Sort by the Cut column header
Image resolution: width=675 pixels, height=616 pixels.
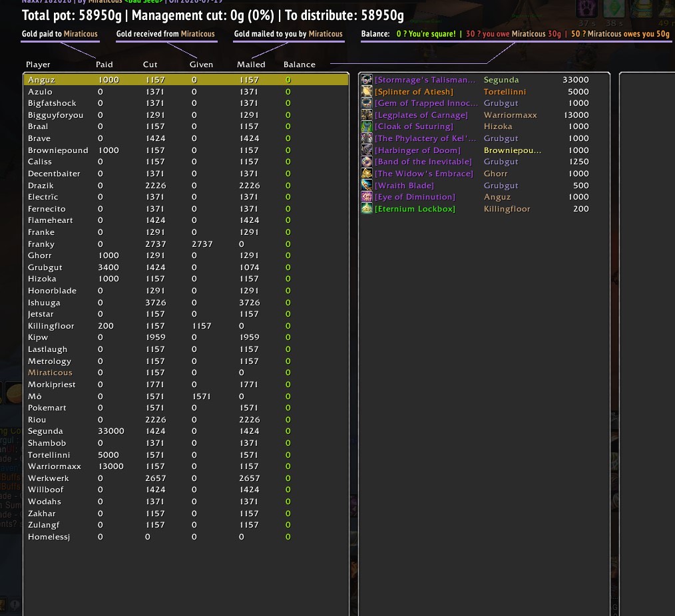(150, 65)
